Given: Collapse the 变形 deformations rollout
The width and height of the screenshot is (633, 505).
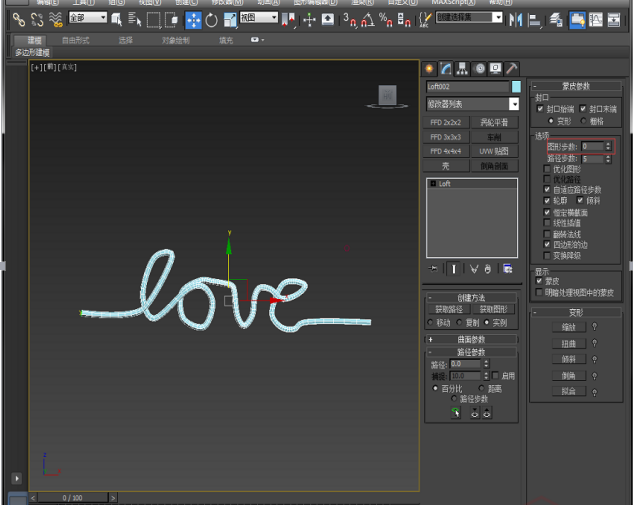Looking at the screenshot, I should click(x=576, y=312).
